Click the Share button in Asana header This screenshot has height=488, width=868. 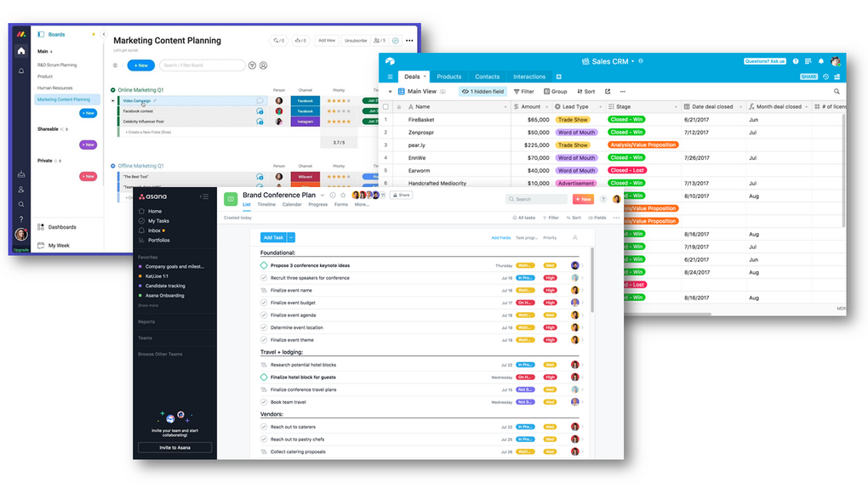[402, 196]
